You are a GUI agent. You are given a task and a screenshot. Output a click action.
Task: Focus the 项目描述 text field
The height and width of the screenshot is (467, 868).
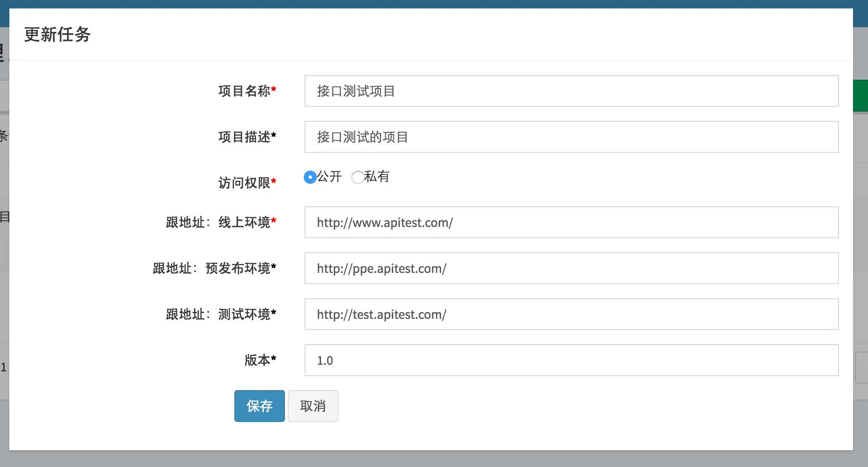[x=571, y=137]
